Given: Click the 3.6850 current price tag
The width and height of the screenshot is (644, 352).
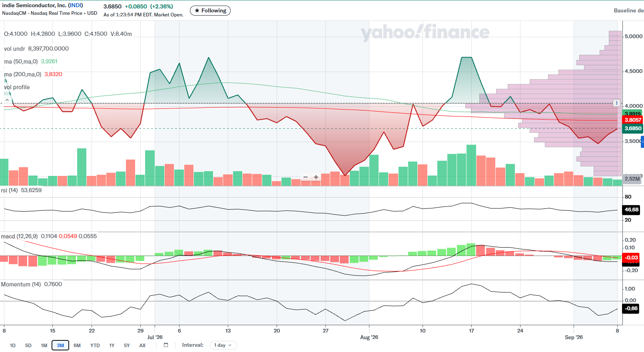Looking at the screenshot, I should [633, 128].
